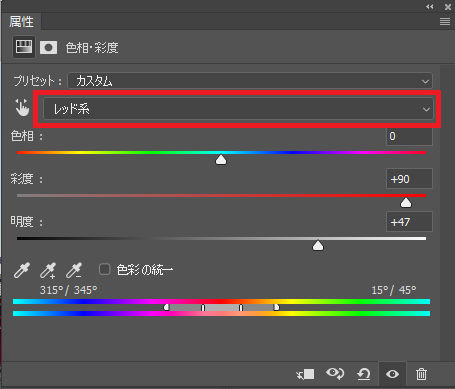Image resolution: width=455 pixels, height=389 pixels.
Task: Toggle layer visibility eye icon
Action: [x=392, y=374]
